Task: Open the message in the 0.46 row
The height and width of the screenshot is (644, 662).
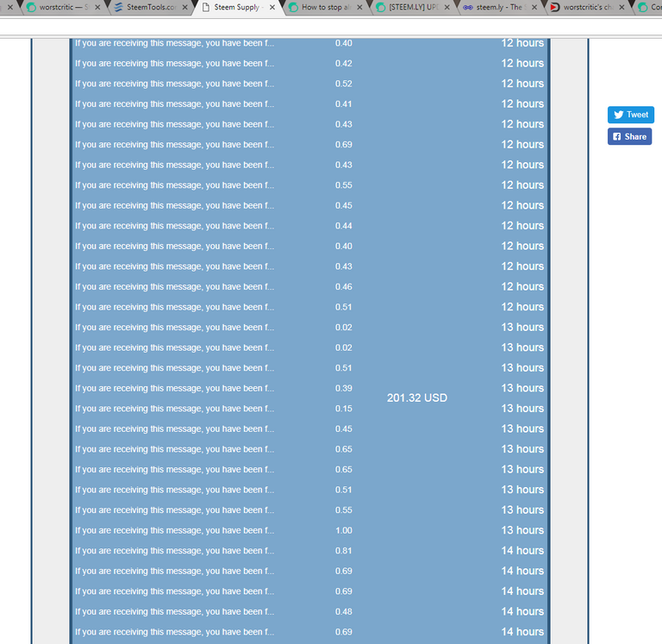Action: coord(174,287)
